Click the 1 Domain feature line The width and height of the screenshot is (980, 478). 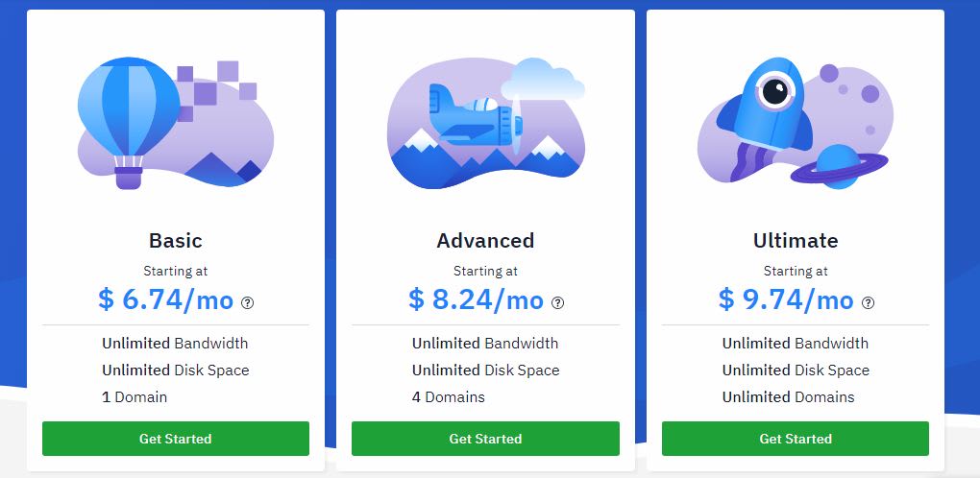[x=135, y=397]
